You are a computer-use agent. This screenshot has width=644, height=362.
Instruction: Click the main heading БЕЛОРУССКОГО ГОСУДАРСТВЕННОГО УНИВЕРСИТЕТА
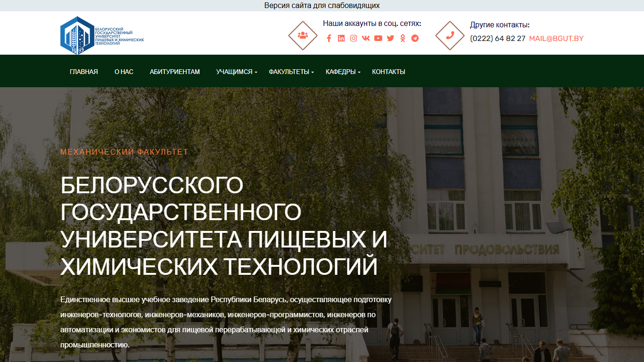(x=224, y=226)
